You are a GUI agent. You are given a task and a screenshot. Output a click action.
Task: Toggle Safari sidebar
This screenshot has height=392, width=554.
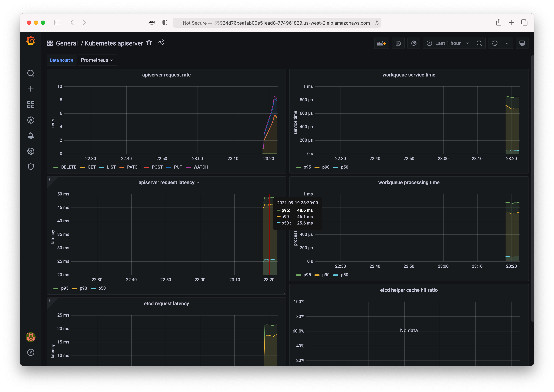tap(58, 23)
